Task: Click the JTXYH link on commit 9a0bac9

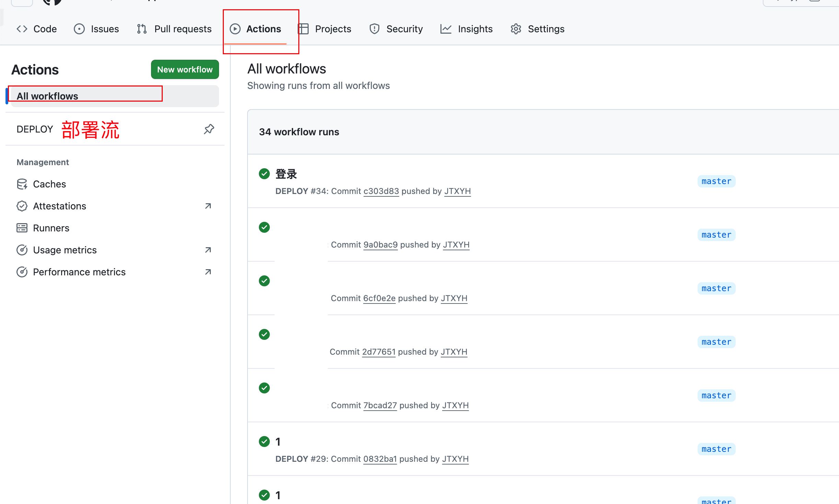Action: (456, 245)
